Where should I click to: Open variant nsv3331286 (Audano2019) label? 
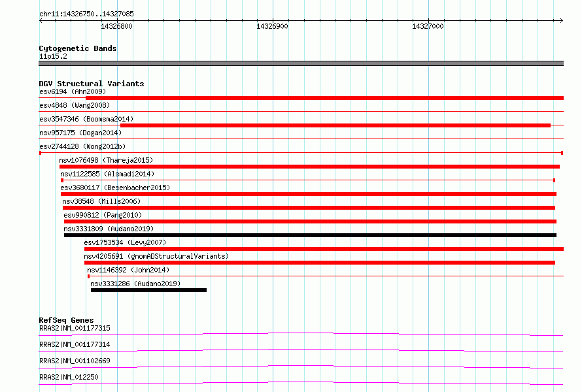pyautogui.click(x=135, y=284)
